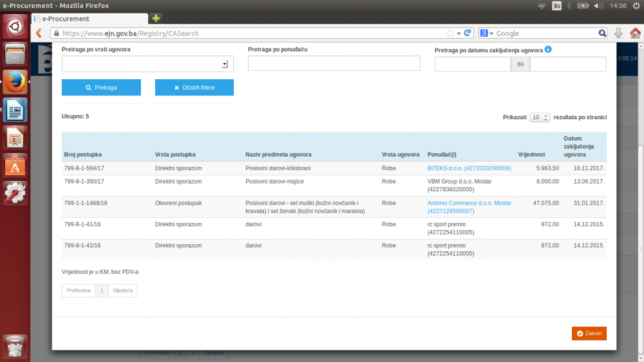The image size is (644, 362).
Task: Click the VBM Group d.o.o. Mostar cell
Action: (x=459, y=186)
